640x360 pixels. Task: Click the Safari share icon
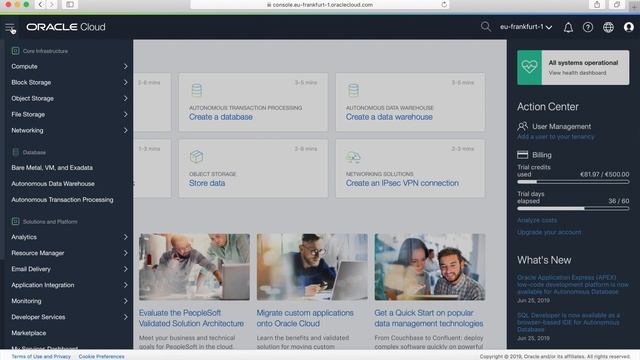pos(597,4)
